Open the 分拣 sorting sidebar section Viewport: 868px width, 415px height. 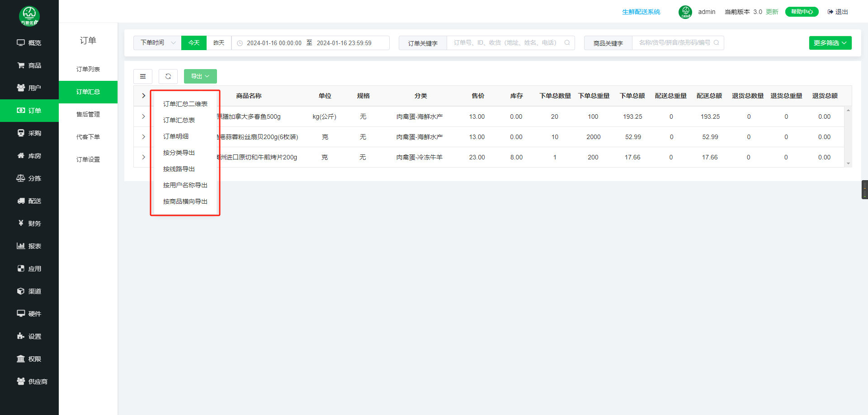point(29,178)
